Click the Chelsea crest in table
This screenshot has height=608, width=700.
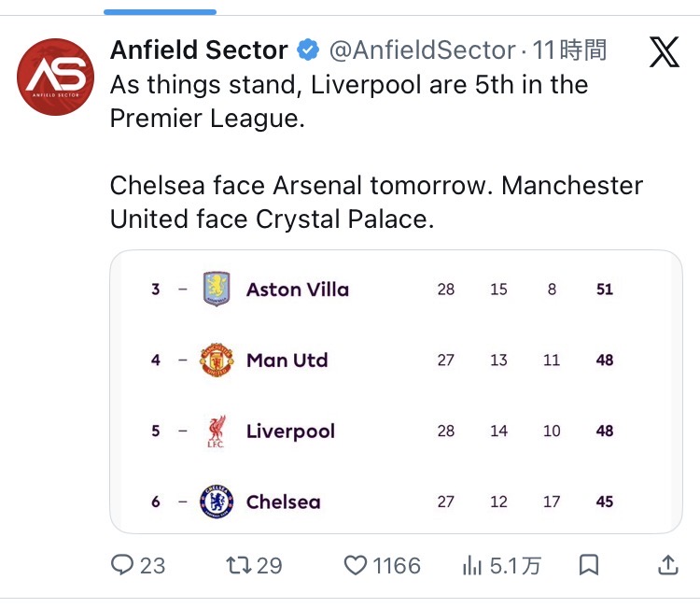click(x=217, y=502)
